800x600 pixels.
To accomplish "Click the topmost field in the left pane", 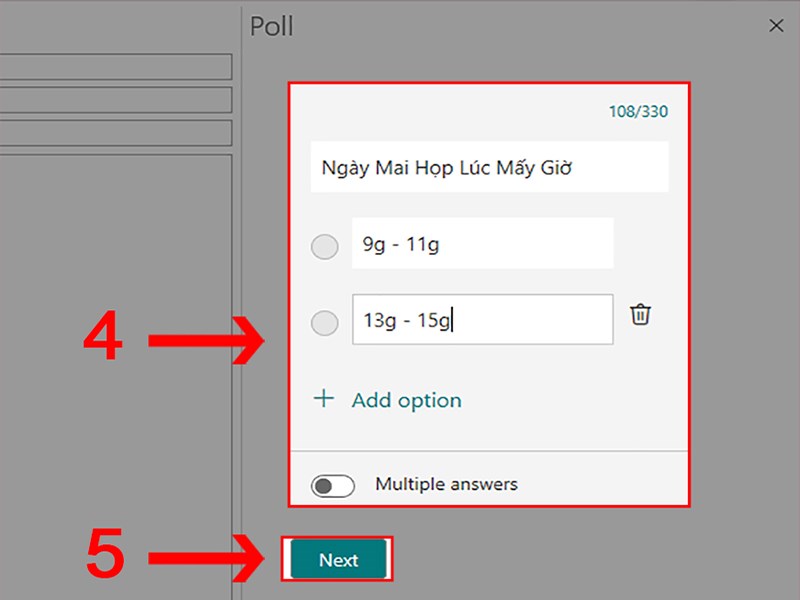I will pyautogui.click(x=115, y=67).
